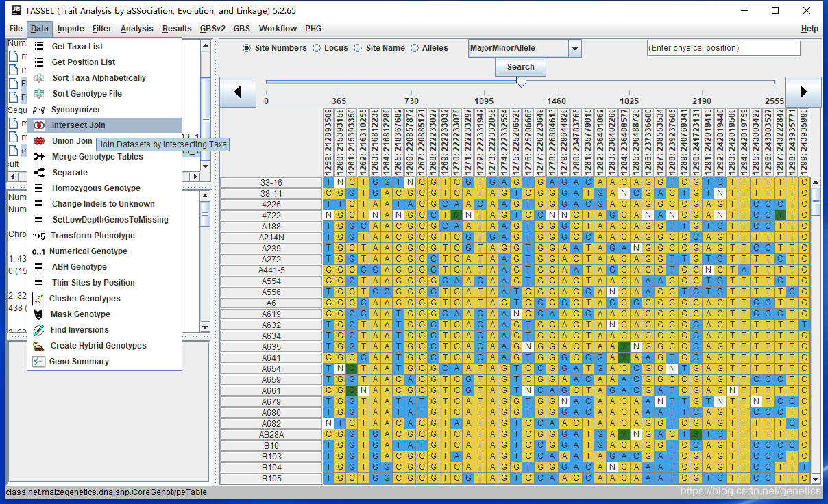
Task: Open the Impute menu
Action: [71, 29]
